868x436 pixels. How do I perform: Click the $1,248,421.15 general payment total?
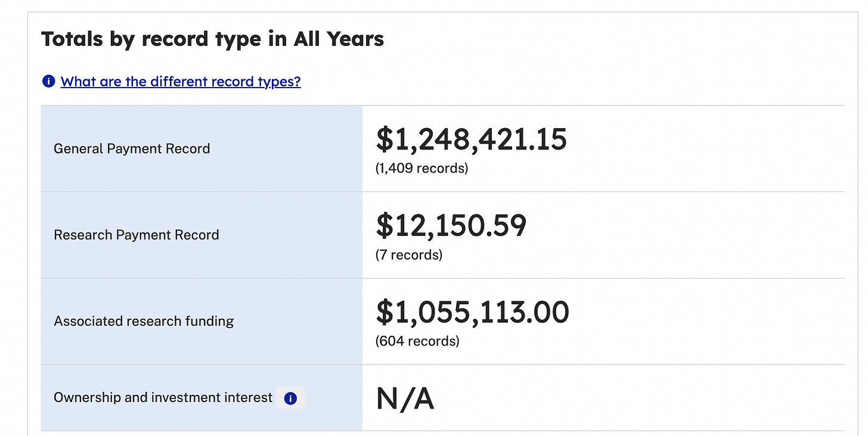[x=471, y=140]
